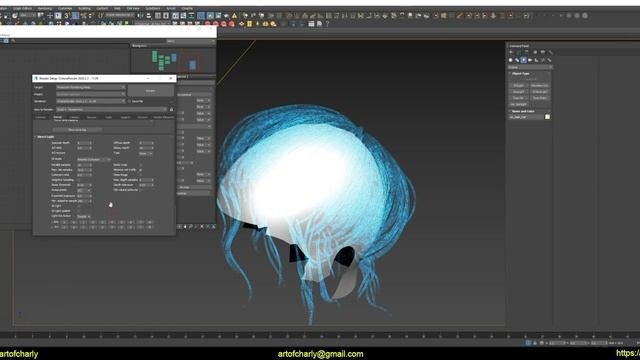Open the Material Editor toolbar icon
The width and height of the screenshot is (640, 360).
tap(200, 16)
